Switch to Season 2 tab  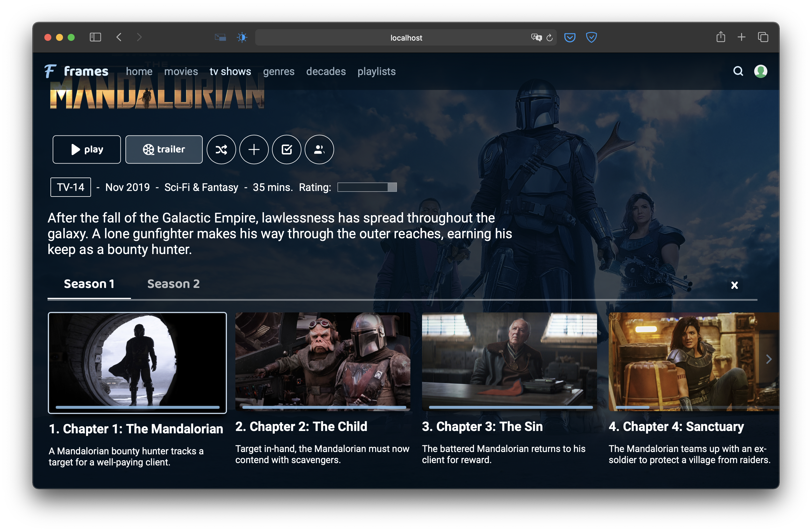click(173, 284)
